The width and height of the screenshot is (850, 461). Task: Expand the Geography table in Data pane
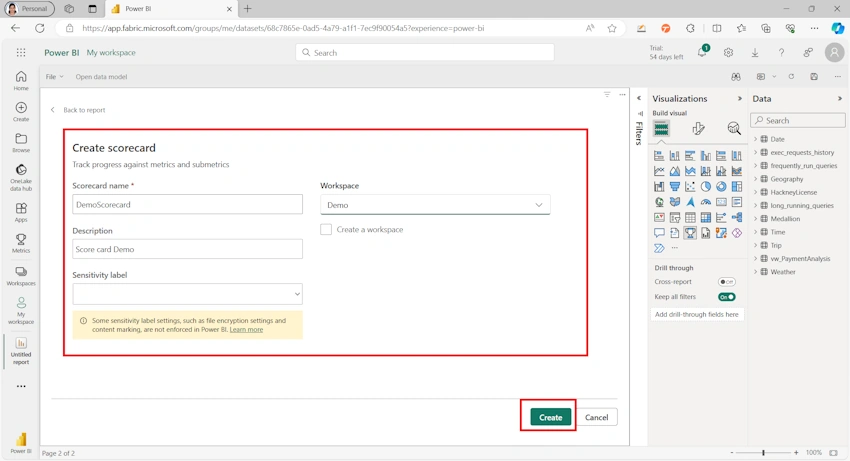755,179
